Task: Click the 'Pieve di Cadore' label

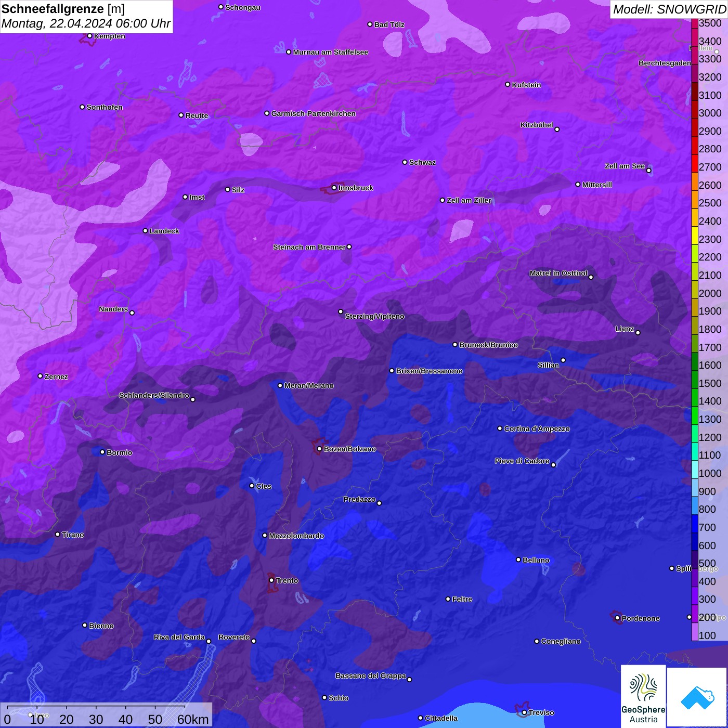Action: 522,461
